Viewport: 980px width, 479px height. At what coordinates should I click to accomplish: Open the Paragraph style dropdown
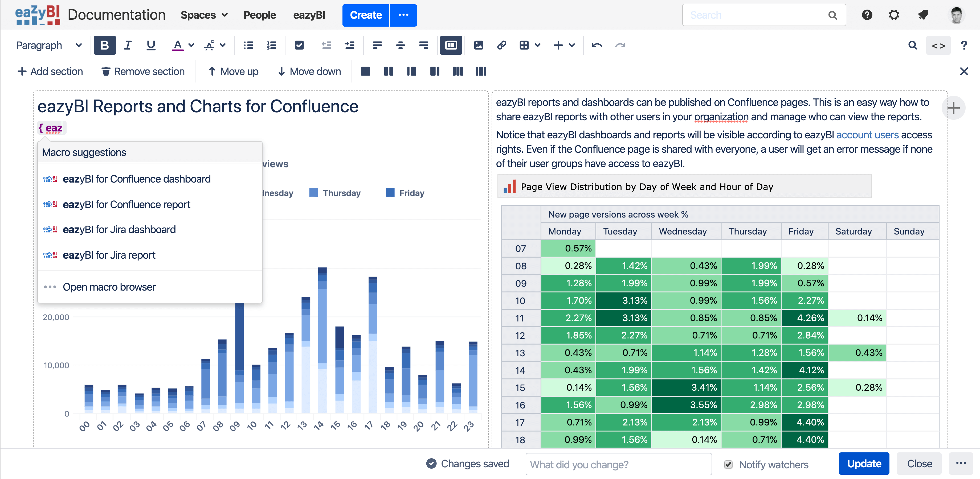[49, 45]
